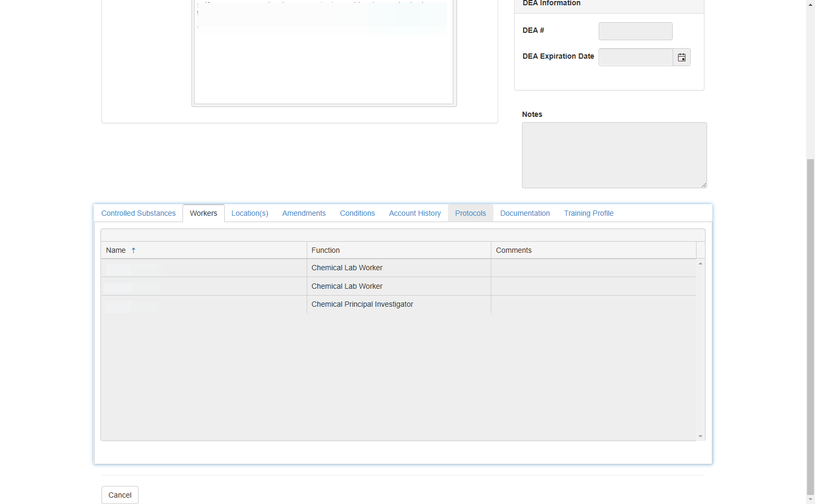Click the page scrollbar up arrow
The image size is (815, 504).
click(x=810, y=4)
